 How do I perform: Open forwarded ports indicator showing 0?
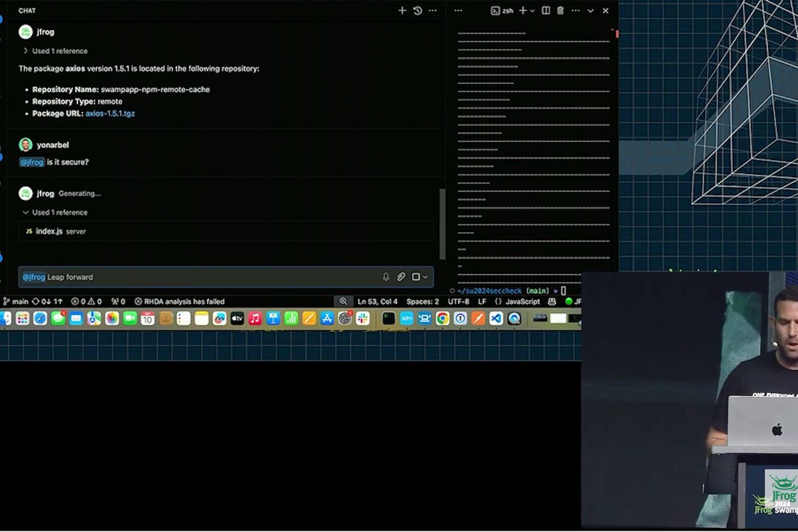[118, 301]
